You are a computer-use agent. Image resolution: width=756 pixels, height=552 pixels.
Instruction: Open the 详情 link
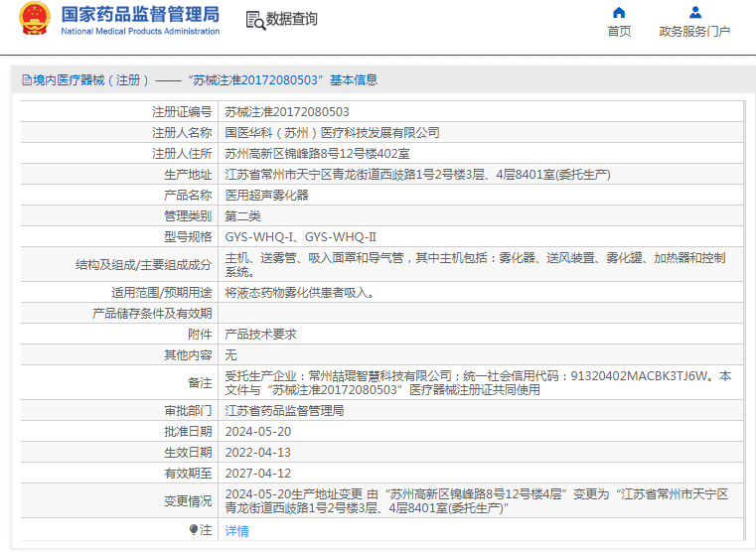coord(236,531)
